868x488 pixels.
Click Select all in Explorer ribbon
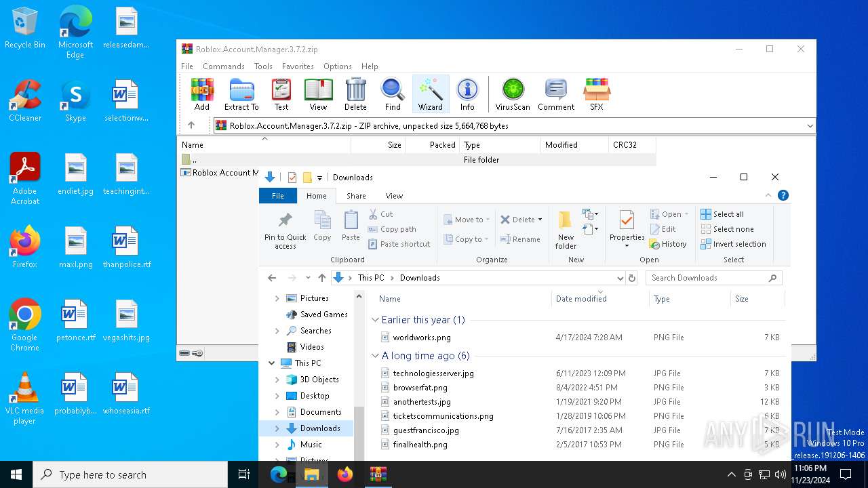pyautogui.click(x=722, y=214)
